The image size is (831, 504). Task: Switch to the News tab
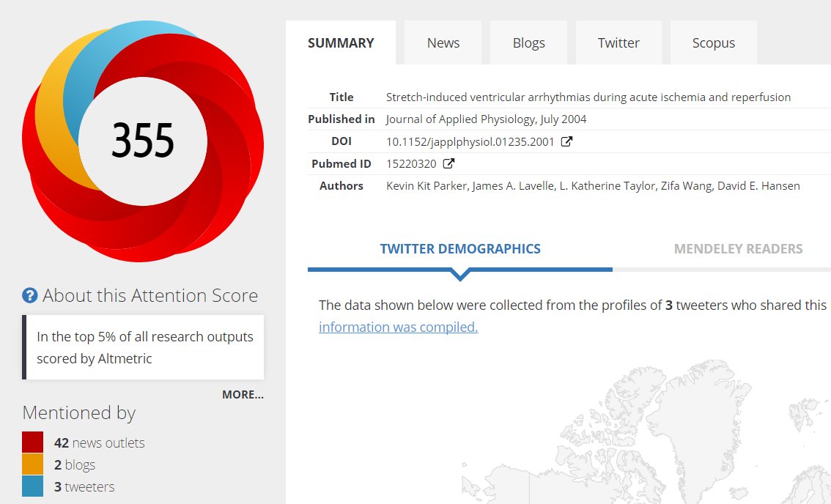[x=443, y=43]
